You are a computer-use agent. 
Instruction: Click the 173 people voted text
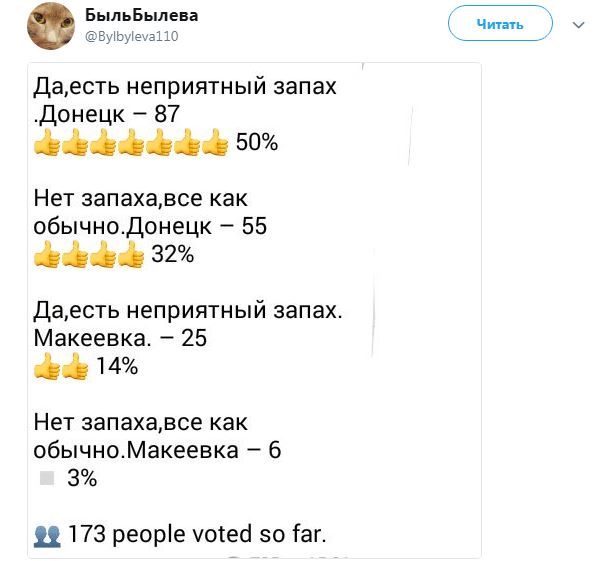point(197,534)
